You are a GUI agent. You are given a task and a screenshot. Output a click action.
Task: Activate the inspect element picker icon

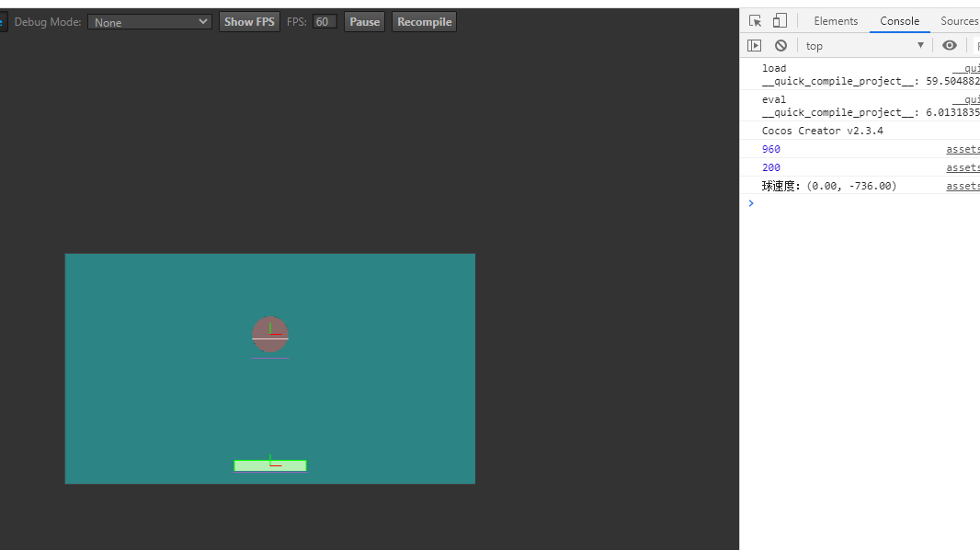[755, 20]
